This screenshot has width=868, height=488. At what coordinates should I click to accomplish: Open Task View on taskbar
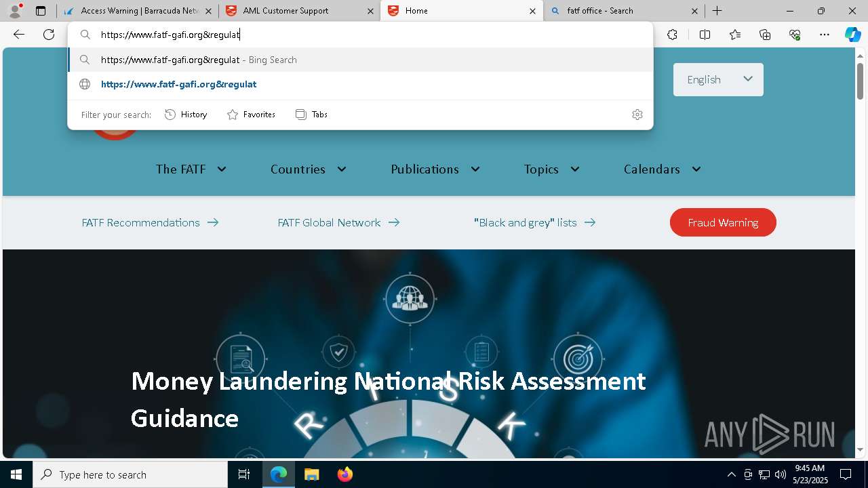click(244, 474)
